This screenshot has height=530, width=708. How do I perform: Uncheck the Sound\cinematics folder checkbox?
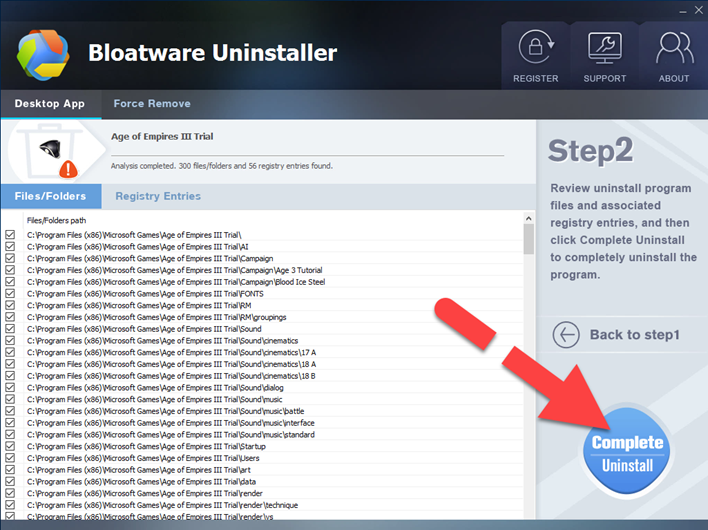pos(10,340)
